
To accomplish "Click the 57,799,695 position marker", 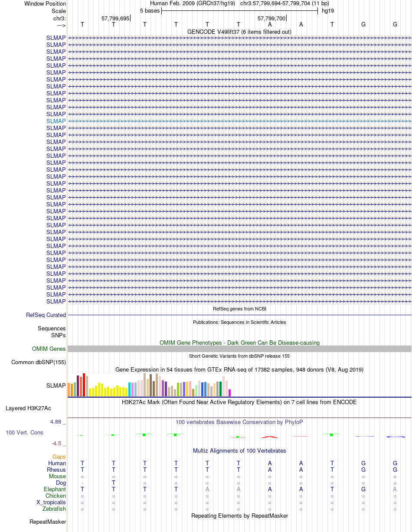I will coord(115,18).
